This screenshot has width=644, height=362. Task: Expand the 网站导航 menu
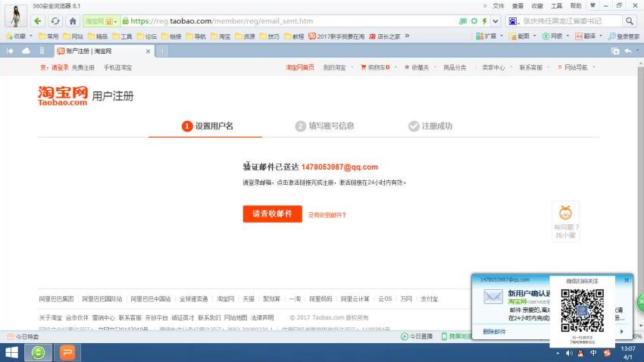[577, 67]
